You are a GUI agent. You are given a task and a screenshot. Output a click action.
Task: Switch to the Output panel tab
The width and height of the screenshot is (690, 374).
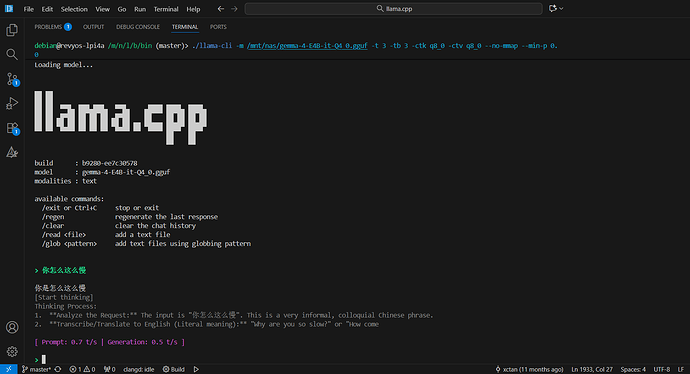tap(94, 27)
